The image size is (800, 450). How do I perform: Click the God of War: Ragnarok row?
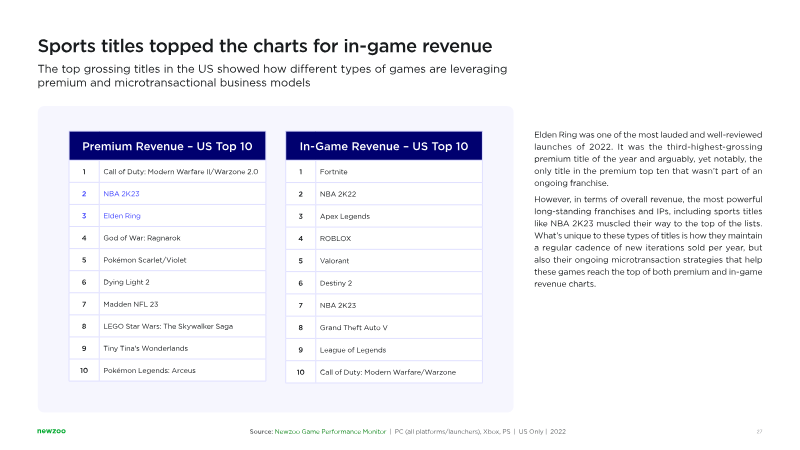146,238
